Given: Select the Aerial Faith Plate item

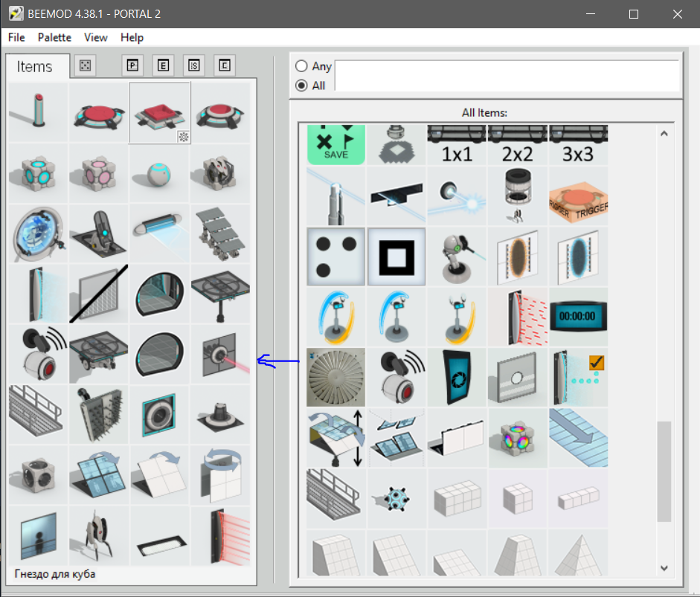Looking at the screenshot, I should [x=99, y=233].
